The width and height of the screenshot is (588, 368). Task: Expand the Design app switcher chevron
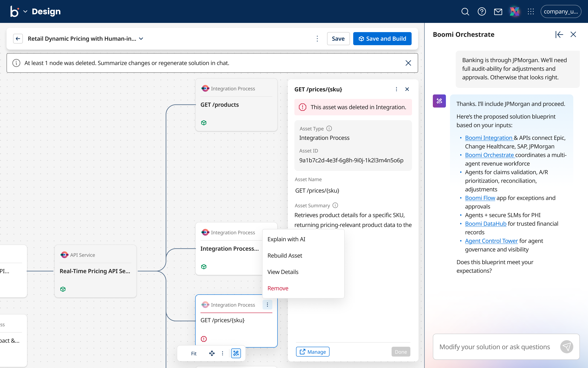click(x=25, y=11)
